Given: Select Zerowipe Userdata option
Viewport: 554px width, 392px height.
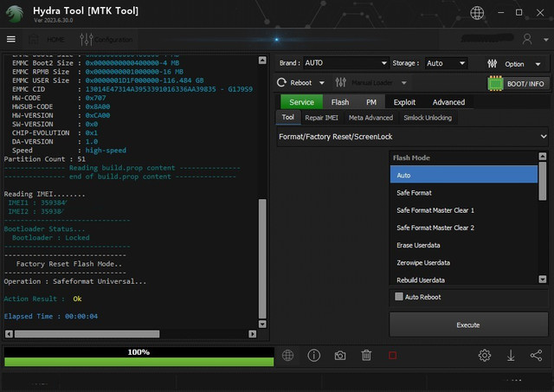Looking at the screenshot, I should tap(464, 263).
